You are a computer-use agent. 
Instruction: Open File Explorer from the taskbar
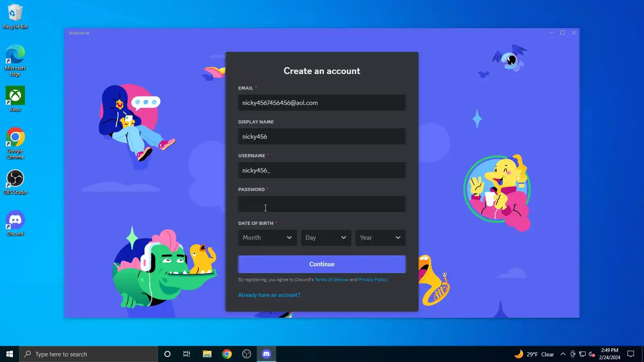click(x=207, y=354)
